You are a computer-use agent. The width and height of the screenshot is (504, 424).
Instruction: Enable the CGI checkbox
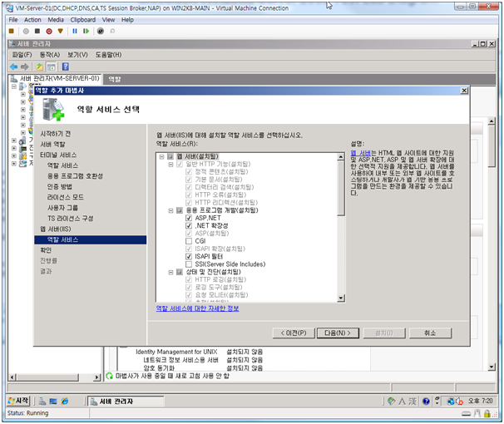click(x=189, y=241)
